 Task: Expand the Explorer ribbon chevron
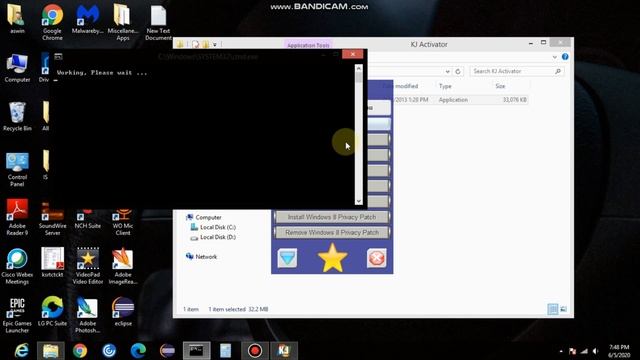tap(554, 57)
